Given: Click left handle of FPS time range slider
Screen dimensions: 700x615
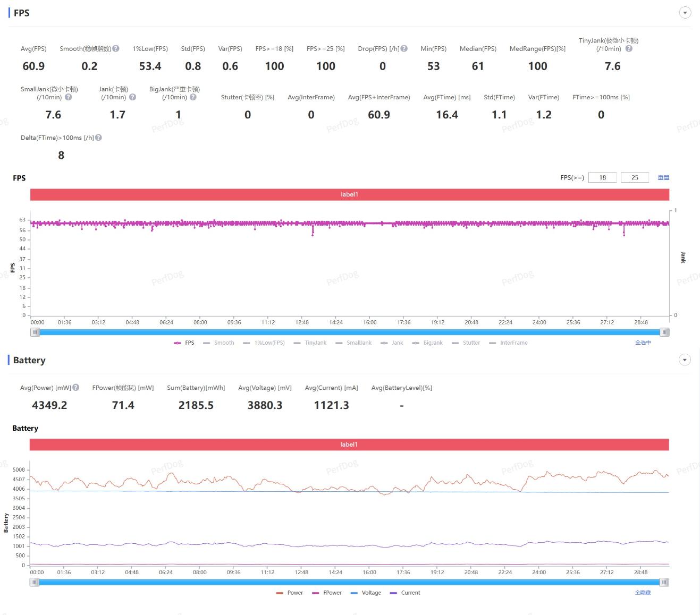Looking at the screenshot, I should pyautogui.click(x=35, y=332).
